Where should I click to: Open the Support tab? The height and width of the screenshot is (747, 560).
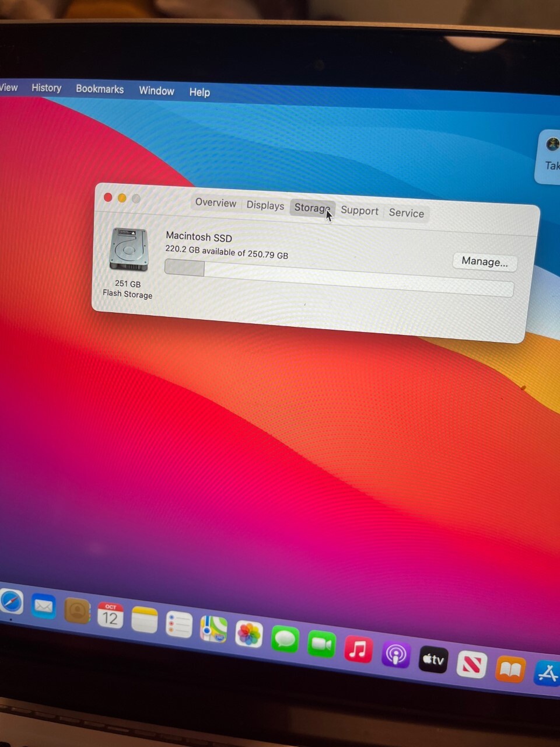pos(359,211)
